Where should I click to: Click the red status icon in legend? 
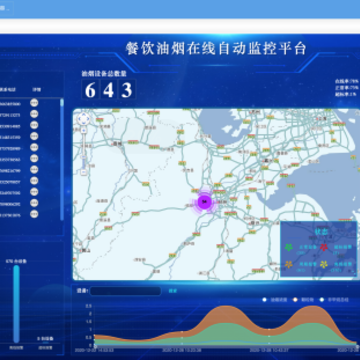(324, 247)
